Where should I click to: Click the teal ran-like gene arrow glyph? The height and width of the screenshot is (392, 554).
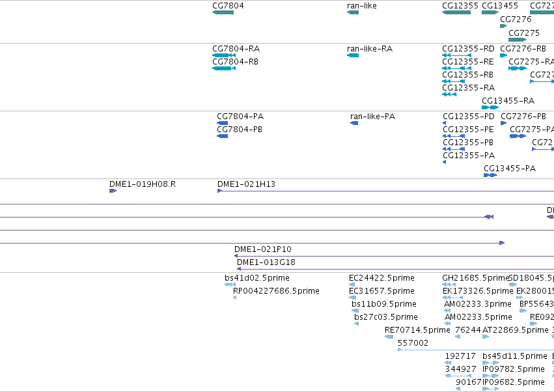tap(353, 12)
